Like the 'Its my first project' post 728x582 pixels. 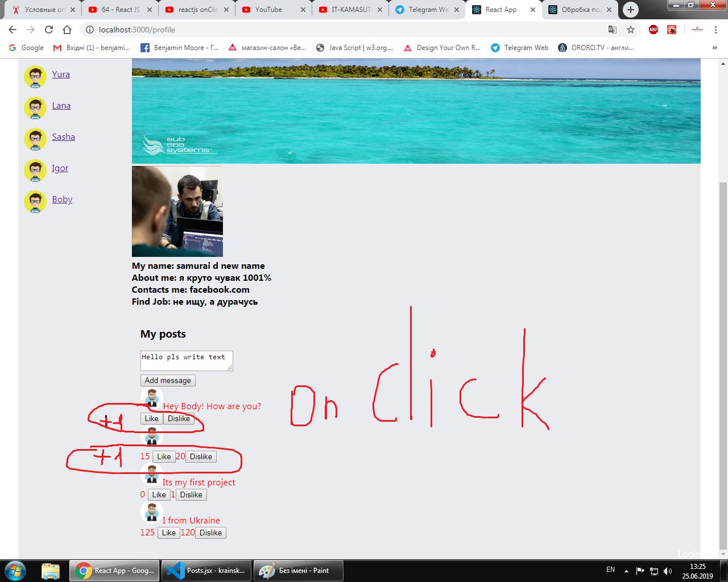click(159, 495)
